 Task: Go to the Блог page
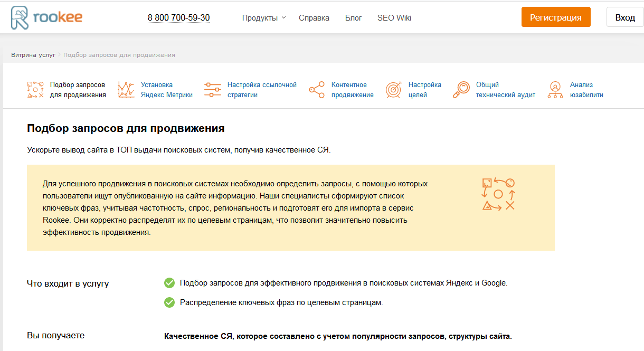click(x=353, y=18)
